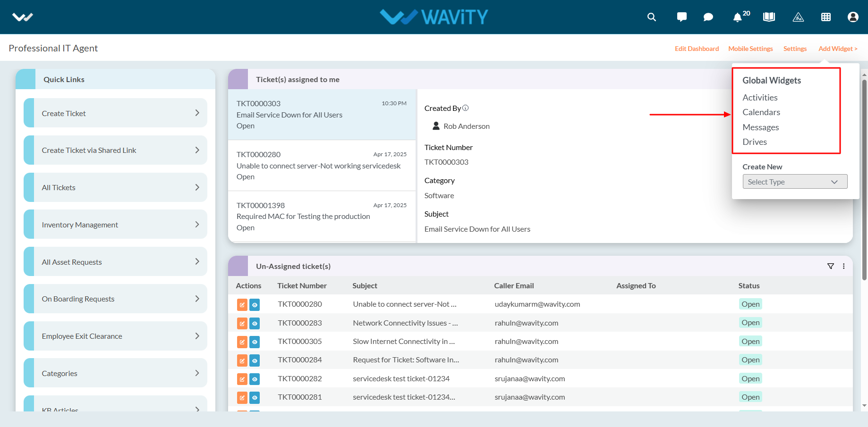Open the apps grid icon
Image resolution: width=868 pixels, height=427 pixels.
tap(826, 17)
